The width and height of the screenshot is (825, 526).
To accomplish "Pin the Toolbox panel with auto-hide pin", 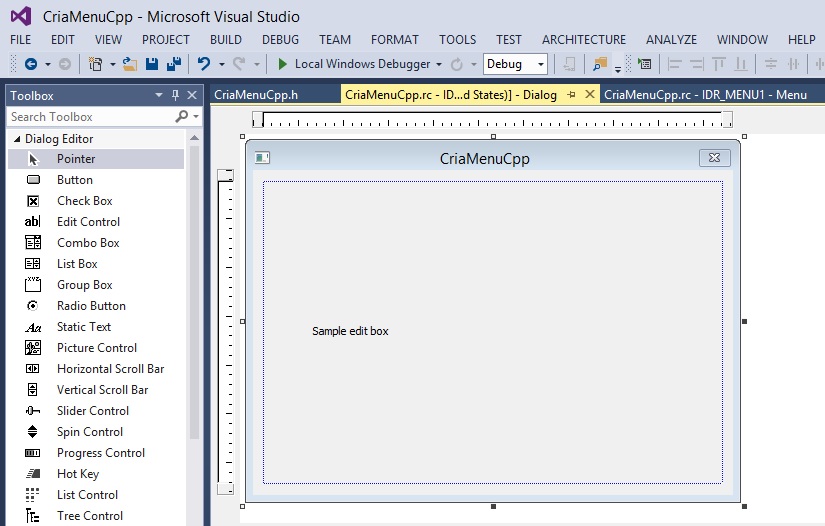I will pos(176,96).
